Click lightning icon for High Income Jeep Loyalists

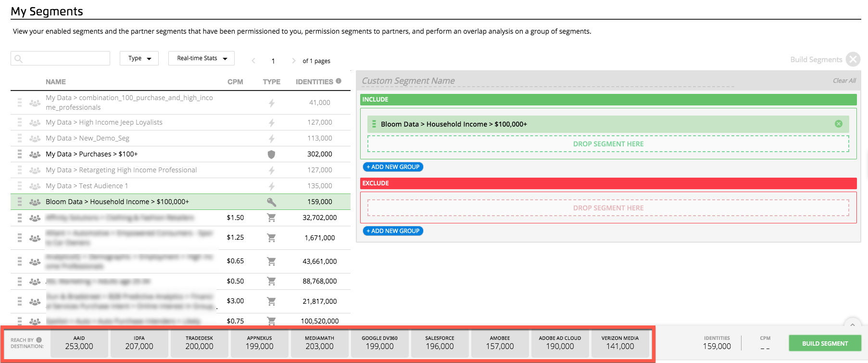[x=272, y=123]
